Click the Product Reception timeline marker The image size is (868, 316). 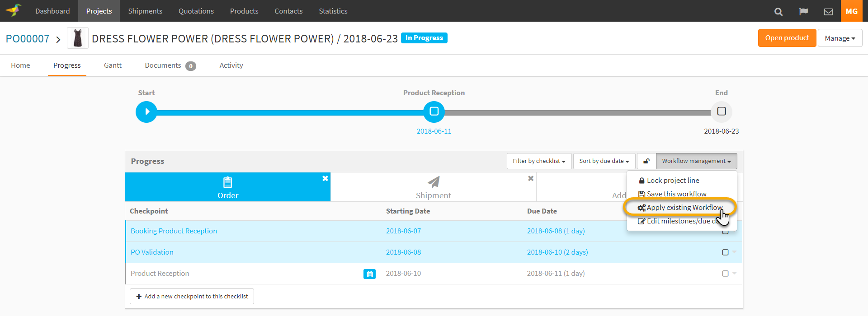pos(434,112)
